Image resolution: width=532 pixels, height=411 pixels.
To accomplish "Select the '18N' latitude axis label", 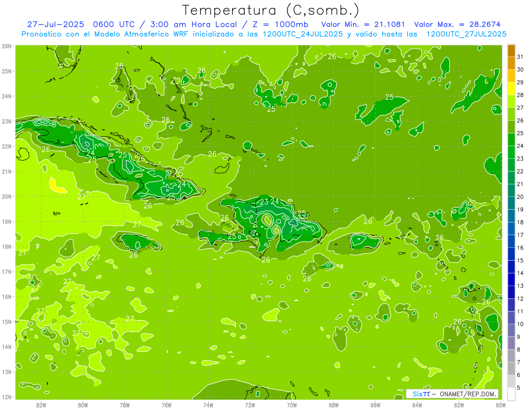I will pyautogui.click(x=7, y=246).
